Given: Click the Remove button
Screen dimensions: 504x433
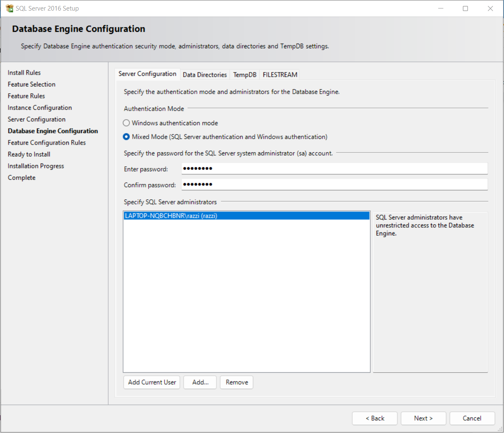Looking at the screenshot, I should (x=237, y=382).
